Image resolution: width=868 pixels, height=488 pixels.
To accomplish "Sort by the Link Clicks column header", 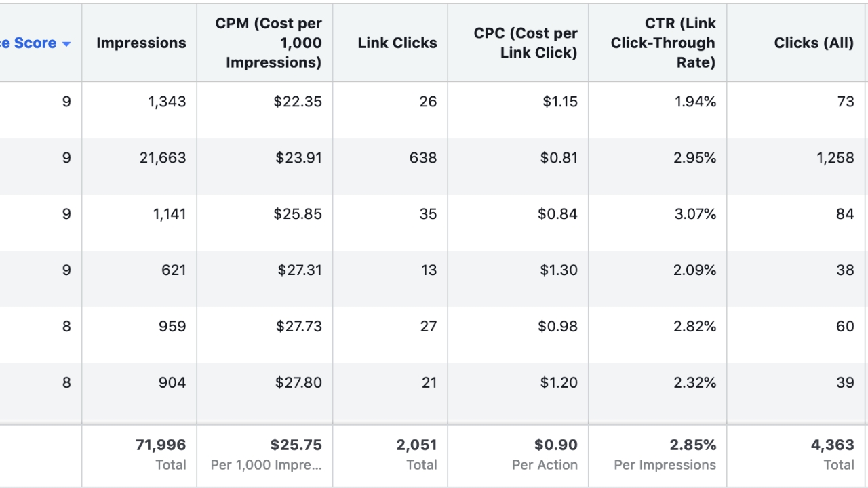I will pyautogui.click(x=397, y=43).
